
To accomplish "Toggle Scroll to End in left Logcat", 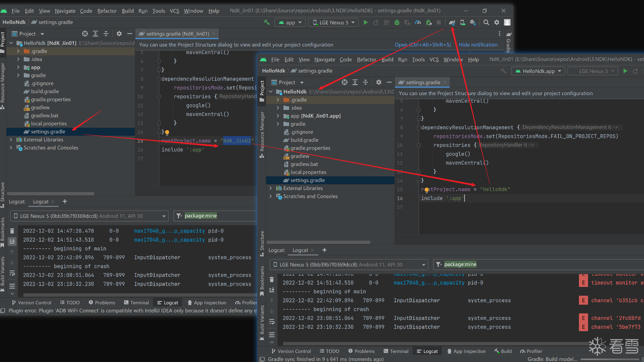I will 12,241.
